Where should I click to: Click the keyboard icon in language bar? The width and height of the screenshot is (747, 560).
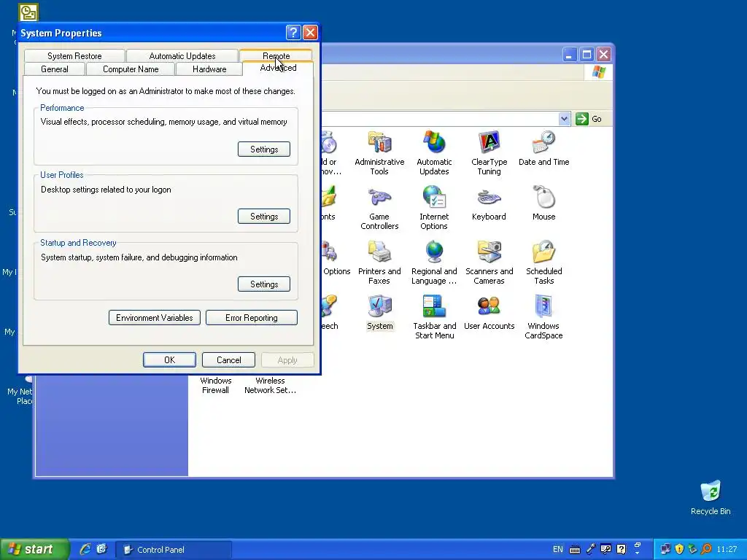click(575, 550)
